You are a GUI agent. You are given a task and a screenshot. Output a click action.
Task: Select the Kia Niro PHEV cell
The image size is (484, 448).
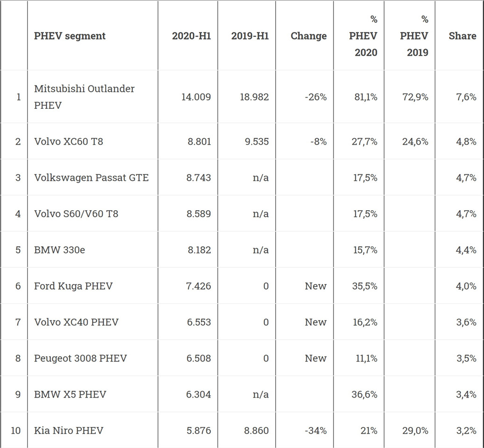pos(69,430)
